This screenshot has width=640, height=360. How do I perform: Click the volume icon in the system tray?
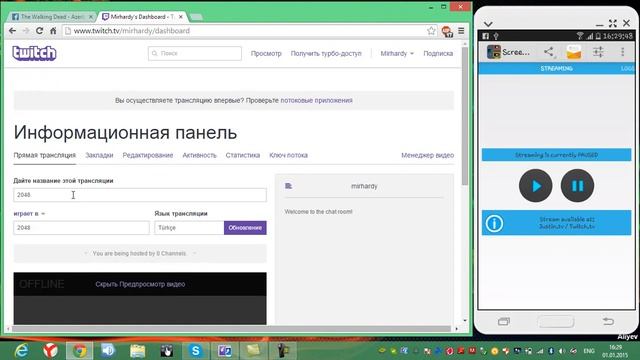[562, 351]
